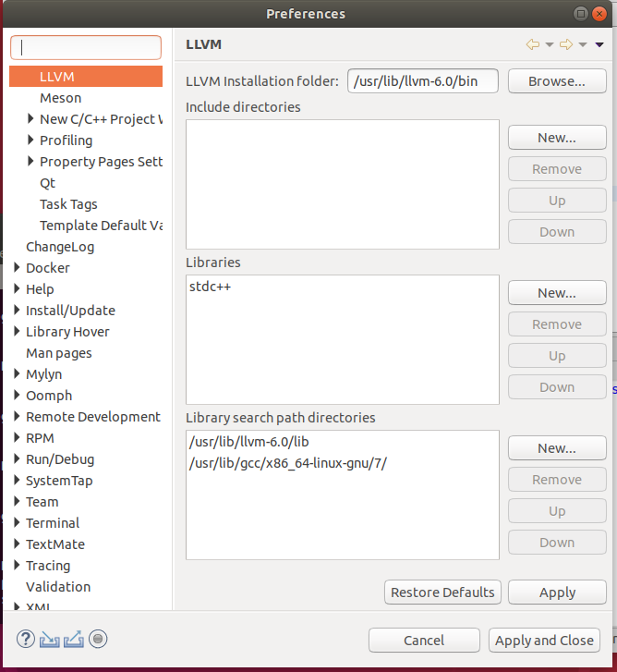Maximize the Preferences window
Screen dimensions: 617x672
(581, 14)
